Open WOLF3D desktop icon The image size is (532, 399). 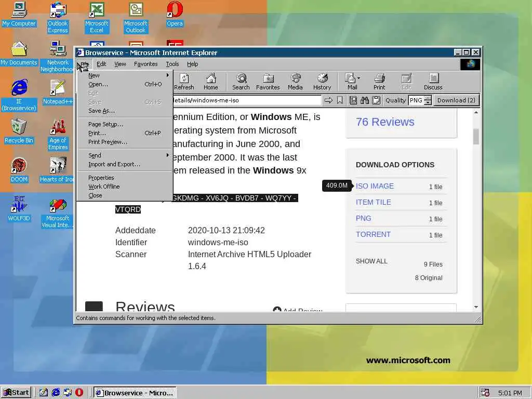[19, 209]
